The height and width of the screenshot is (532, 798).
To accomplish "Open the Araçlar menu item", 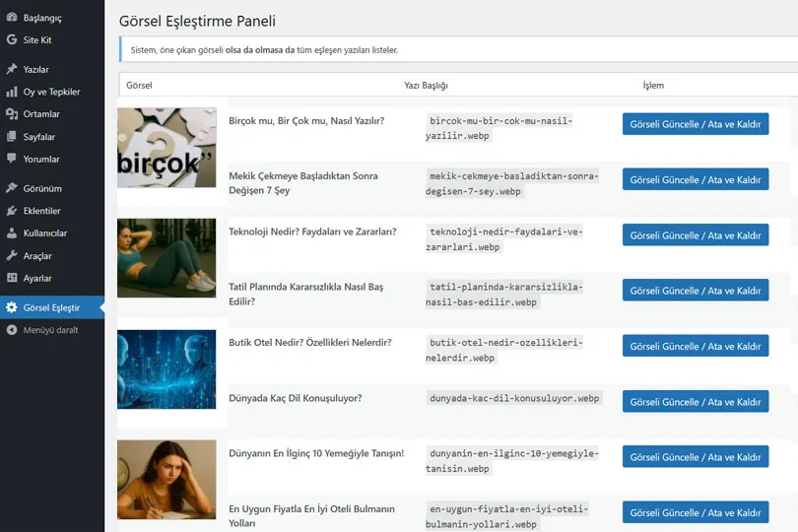I will (37, 256).
